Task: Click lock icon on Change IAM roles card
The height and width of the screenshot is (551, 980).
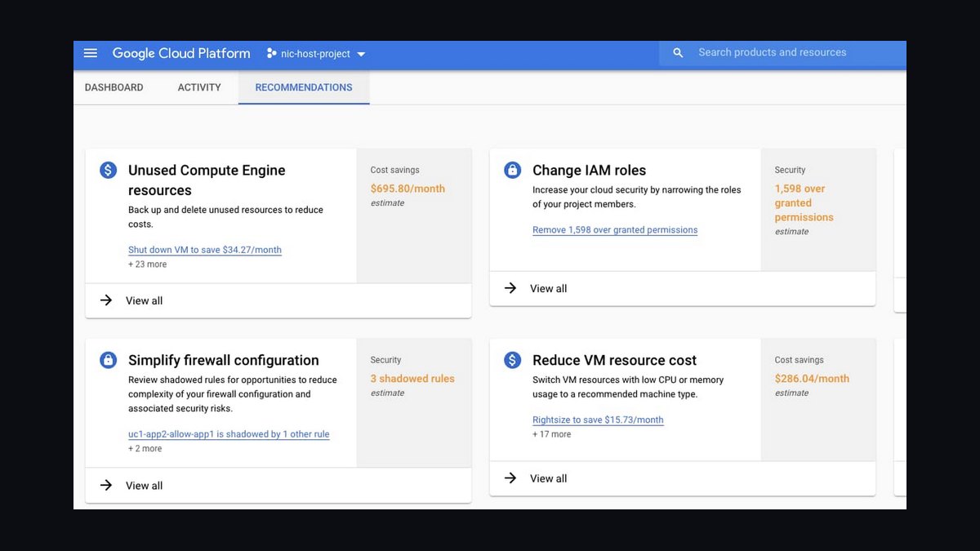Action: pyautogui.click(x=512, y=171)
